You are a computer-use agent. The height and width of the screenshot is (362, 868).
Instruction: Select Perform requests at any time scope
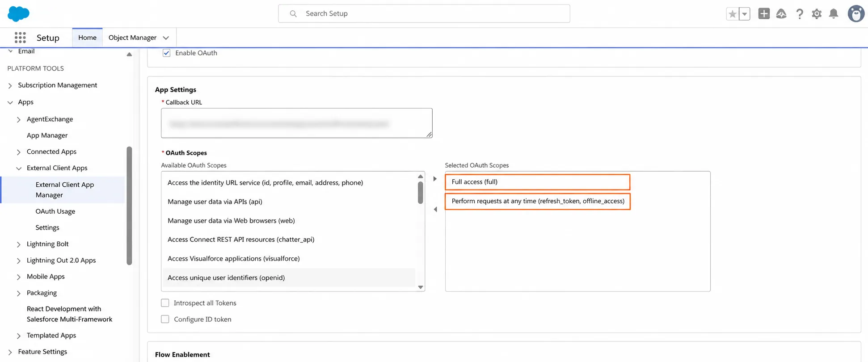pos(537,201)
